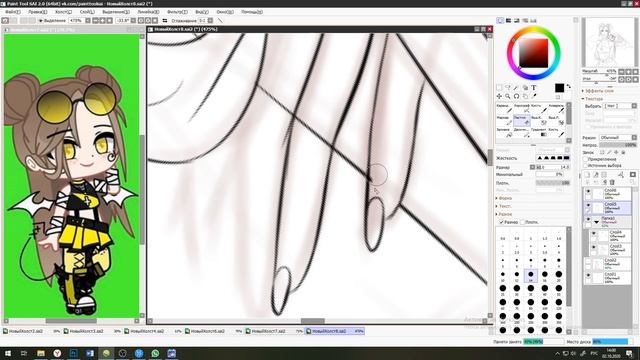This screenshot has width=640, height=360.
Task: Select the Rotate view tool
Action: click(x=516, y=96)
